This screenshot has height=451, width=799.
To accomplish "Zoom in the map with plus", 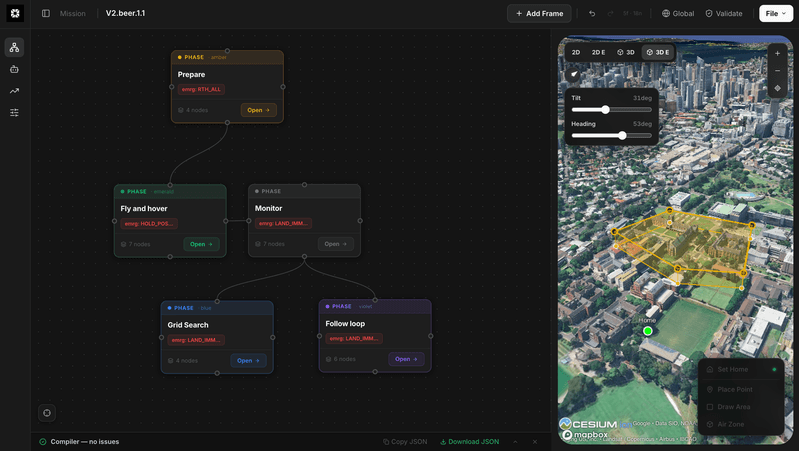I will (x=777, y=54).
